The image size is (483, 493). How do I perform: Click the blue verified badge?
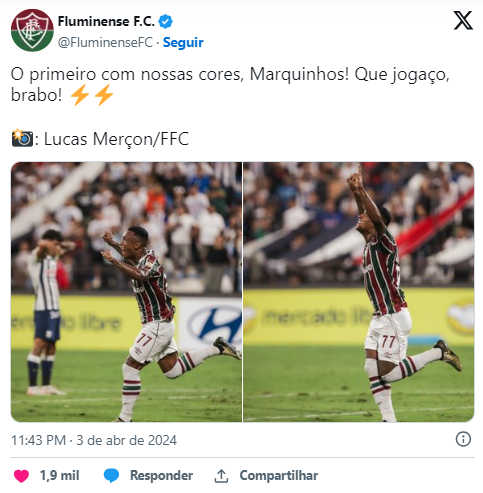(x=165, y=21)
